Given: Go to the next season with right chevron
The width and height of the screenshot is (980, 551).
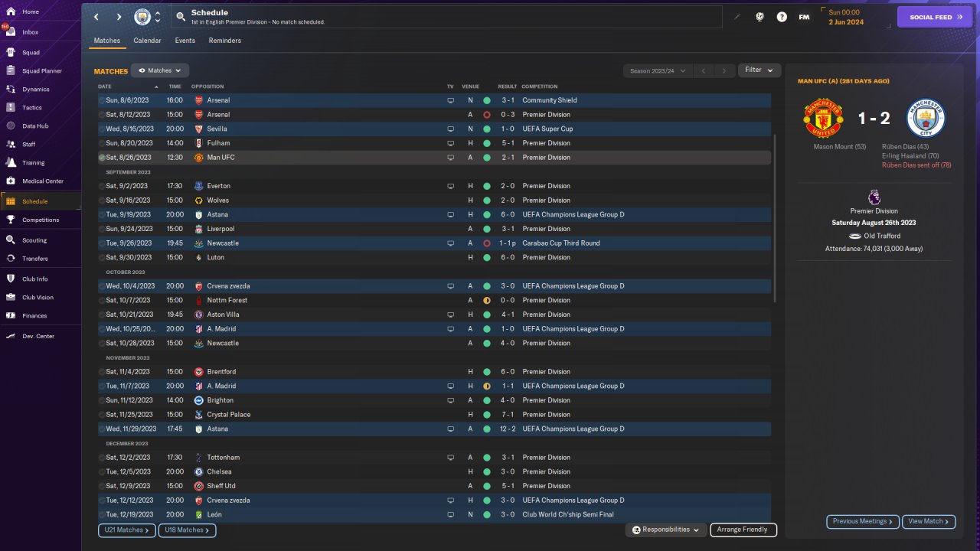Looking at the screenshot, I should pos(724,71).
